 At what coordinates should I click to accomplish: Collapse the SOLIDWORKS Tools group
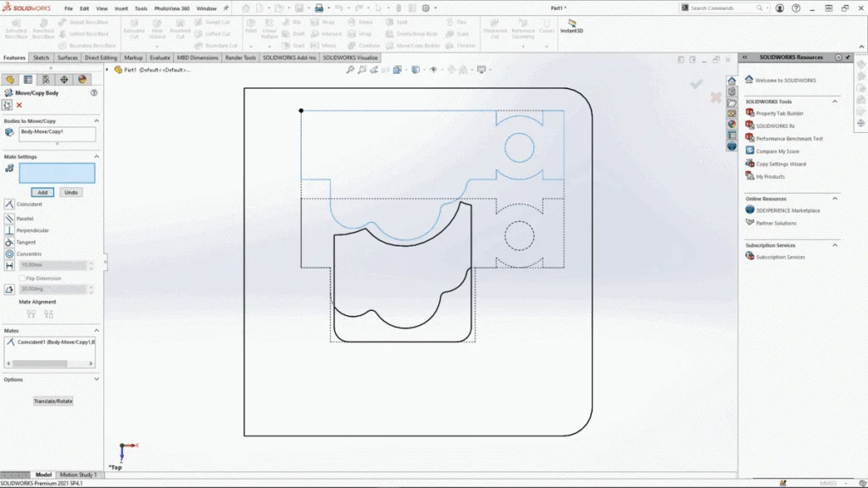point(835,102)
